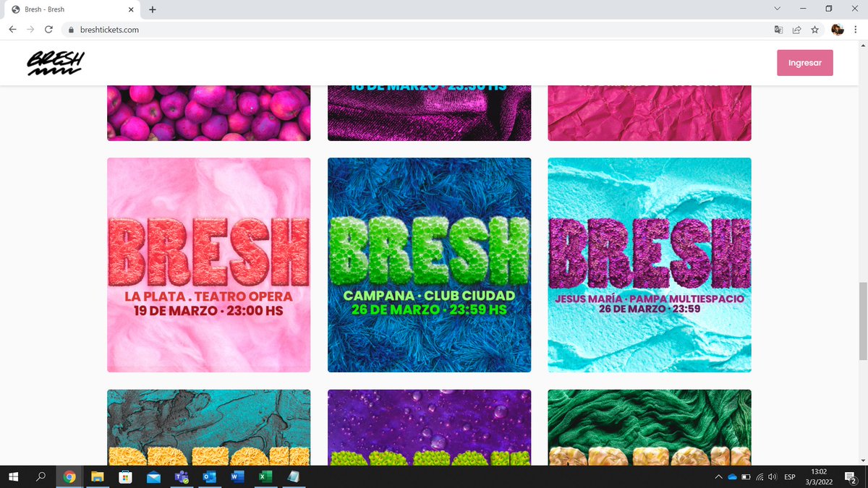Open the teal card with noodle letters
Image resolution: width=868 pixels, height=488 pixels.
click(209, 427)
